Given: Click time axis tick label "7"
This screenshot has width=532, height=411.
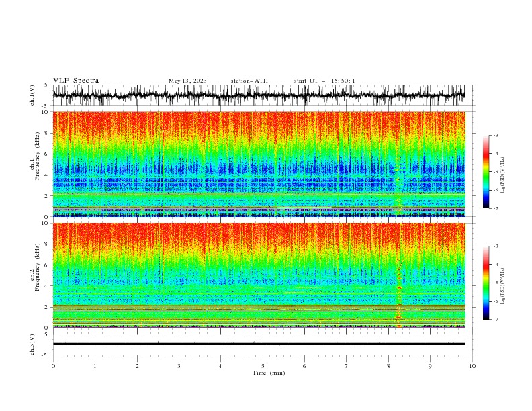Looking at the screenshot, I should (347, 366).
